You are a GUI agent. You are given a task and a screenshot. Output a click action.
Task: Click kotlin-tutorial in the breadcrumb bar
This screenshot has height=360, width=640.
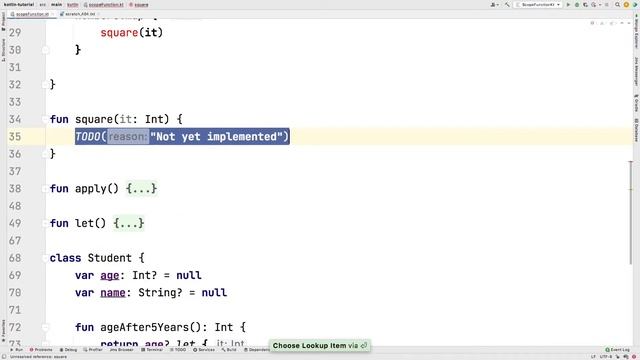tap(19, 4)
